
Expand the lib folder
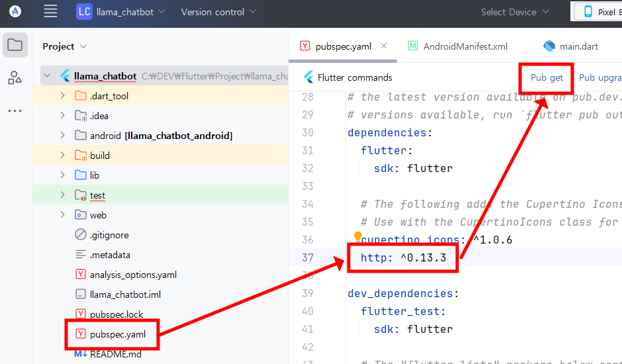[x=62, y=175]
